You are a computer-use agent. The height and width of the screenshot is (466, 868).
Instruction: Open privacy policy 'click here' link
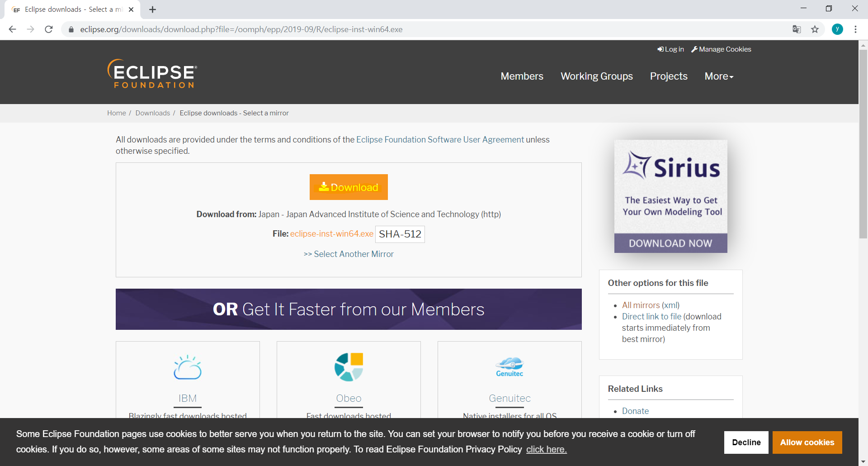click(x=546, y=449)
